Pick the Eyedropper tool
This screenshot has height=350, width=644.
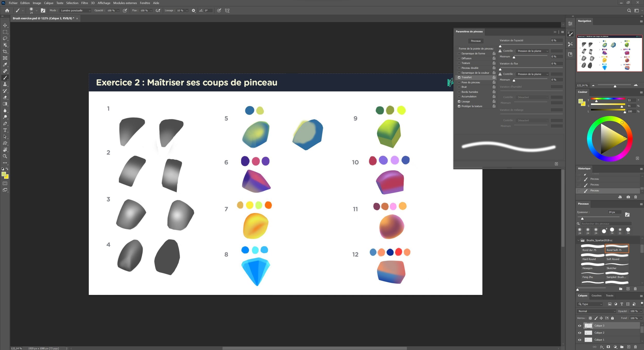click(5, 65)
